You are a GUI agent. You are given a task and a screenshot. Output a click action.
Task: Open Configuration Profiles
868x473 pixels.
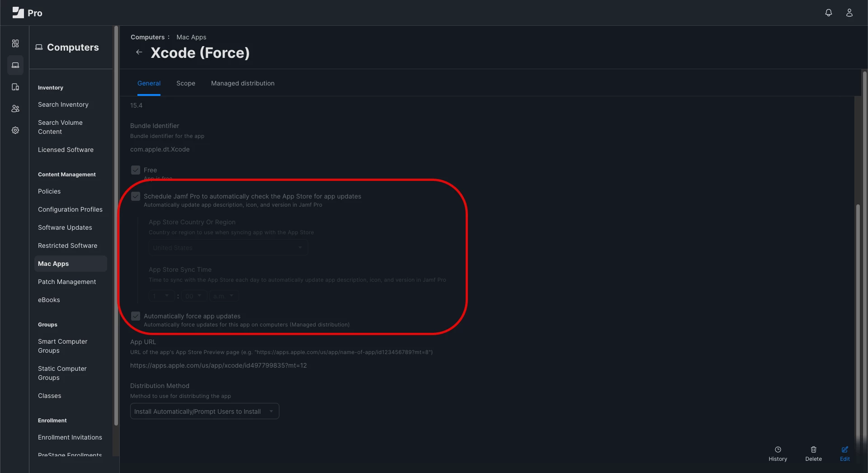[x=70, y=209]
